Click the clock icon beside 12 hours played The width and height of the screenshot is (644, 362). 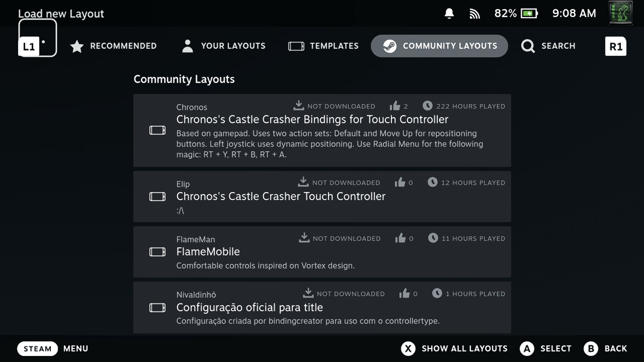[x=432, y=182]
